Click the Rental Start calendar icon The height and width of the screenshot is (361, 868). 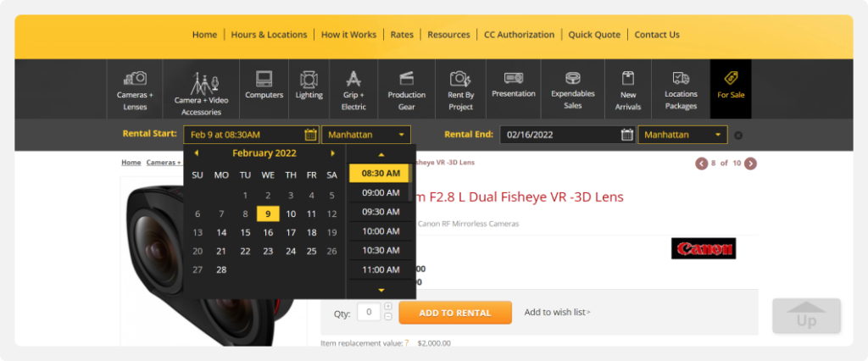click(310, 135)
